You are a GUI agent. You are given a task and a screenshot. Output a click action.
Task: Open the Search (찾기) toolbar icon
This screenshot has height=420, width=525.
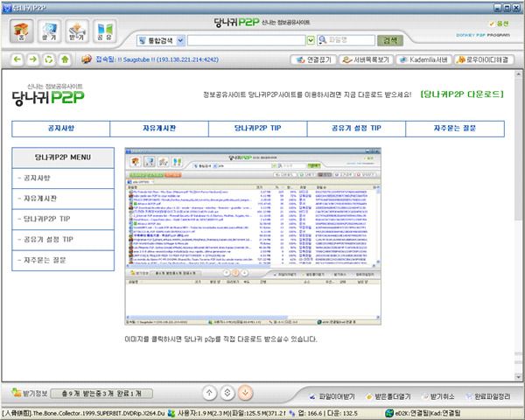click(x=49, y=31)
